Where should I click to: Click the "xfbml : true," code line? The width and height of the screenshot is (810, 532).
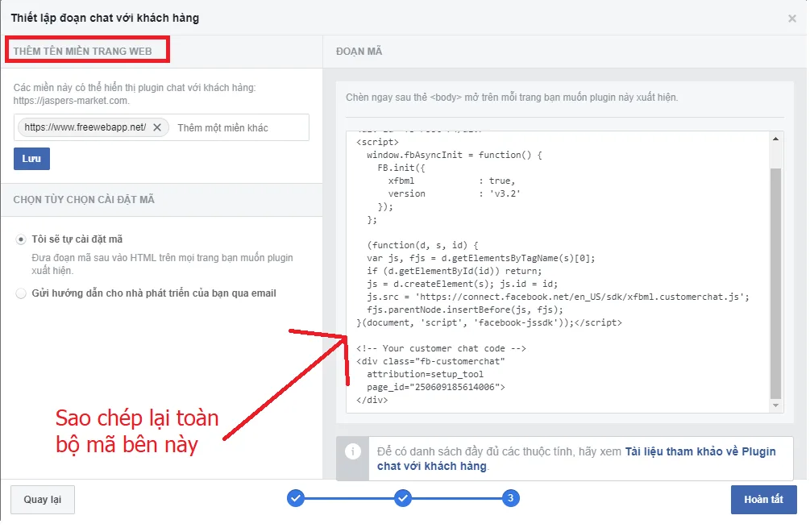tap(451, 181)
